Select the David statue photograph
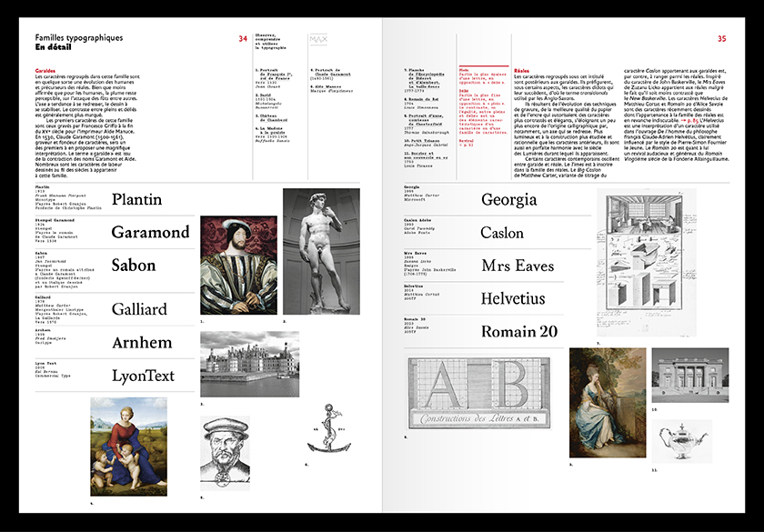The height and width of the screenshot is (532, 764). pos(321,251)
